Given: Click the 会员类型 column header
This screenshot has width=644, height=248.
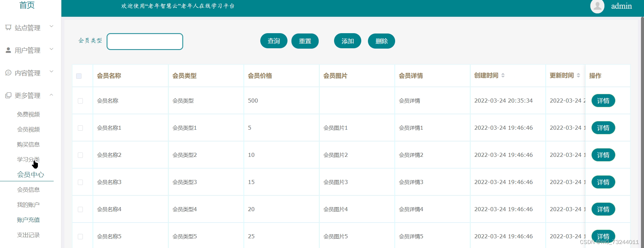Looking at the screenshot, I should pos(184,76).
